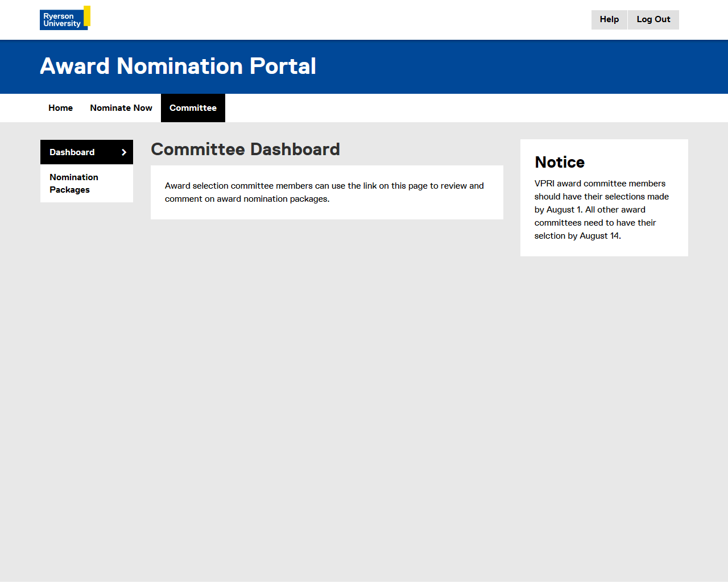Viewport: 728px width, 582px height.
Task: Click "comment on award nomination packages" line
Action: pos(247,199)
